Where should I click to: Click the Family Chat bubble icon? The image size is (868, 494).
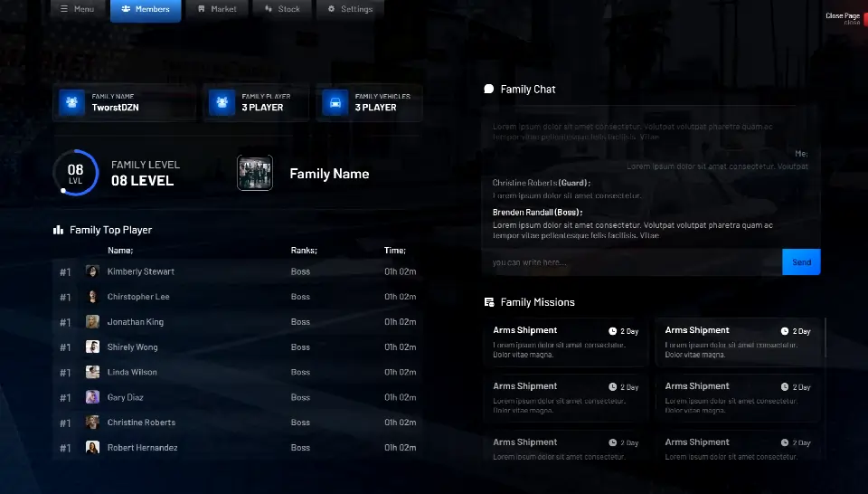(489, 89)
